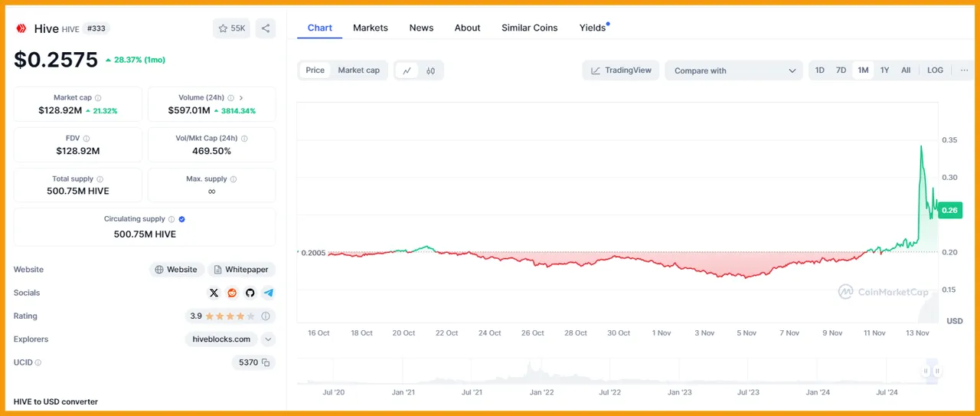Switch to the Markets tab
Screen dimensions: 980x416
371,28
